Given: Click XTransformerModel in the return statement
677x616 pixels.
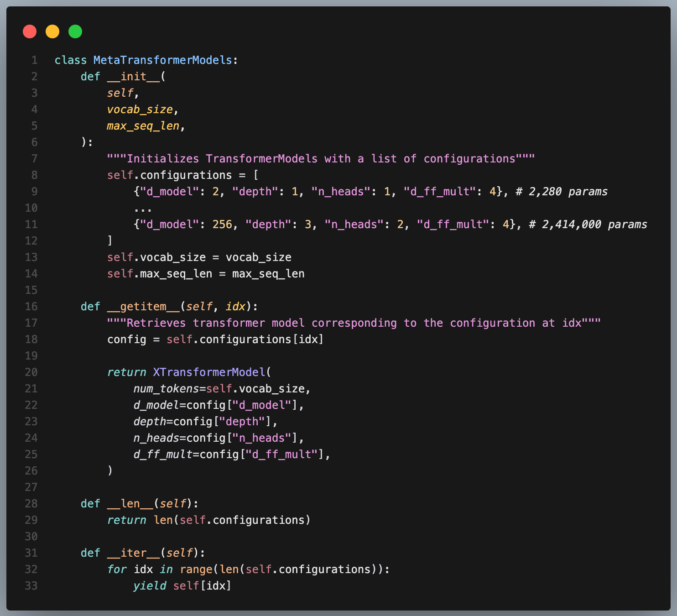Looking at the screenshot, I should [209, 372].
